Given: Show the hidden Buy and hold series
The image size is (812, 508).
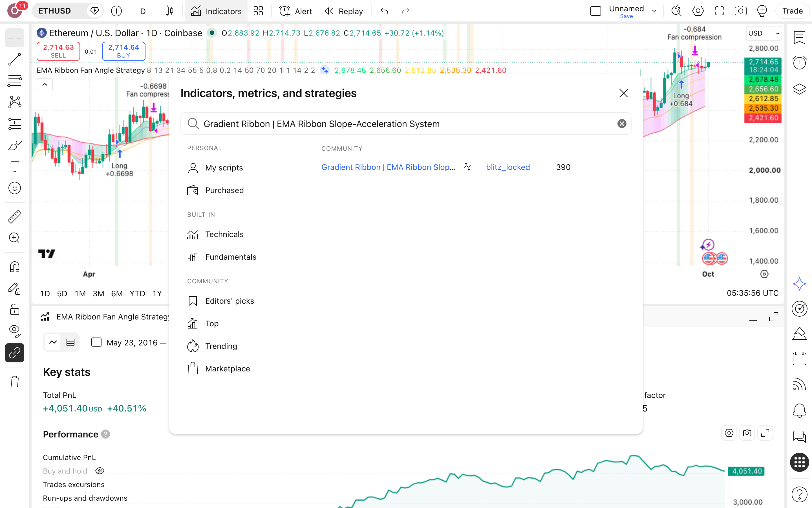Looking at the screenshot, I should pos(100,471).
